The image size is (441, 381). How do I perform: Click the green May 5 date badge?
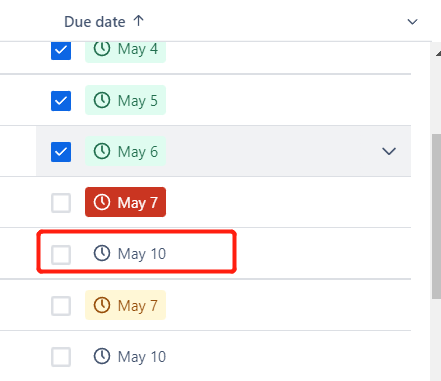[x=125, y=100]
